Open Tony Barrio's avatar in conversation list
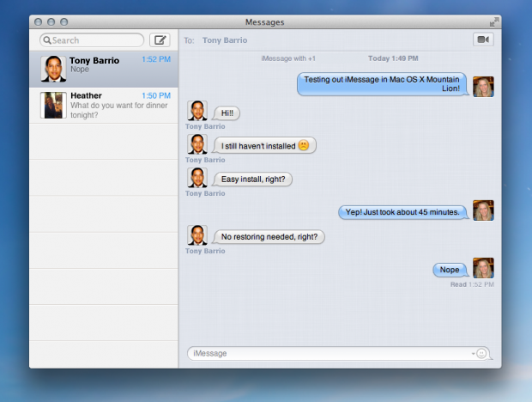 [x=53, y=69]
